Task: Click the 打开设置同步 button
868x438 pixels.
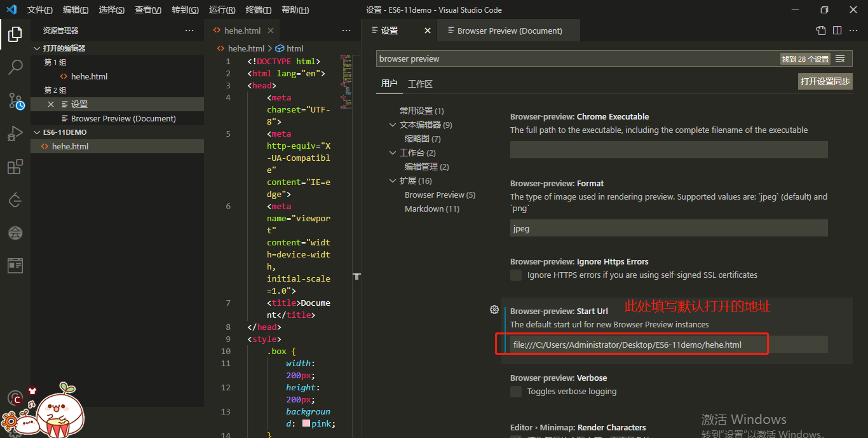Action: (x=825, y=81)
